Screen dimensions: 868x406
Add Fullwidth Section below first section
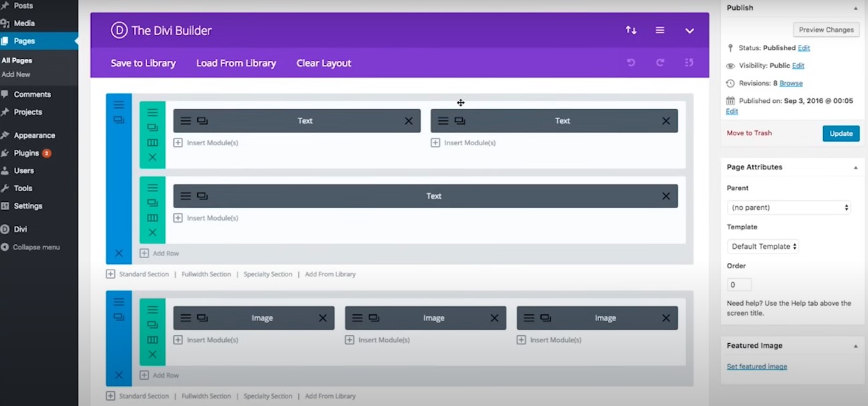point(206,274)
